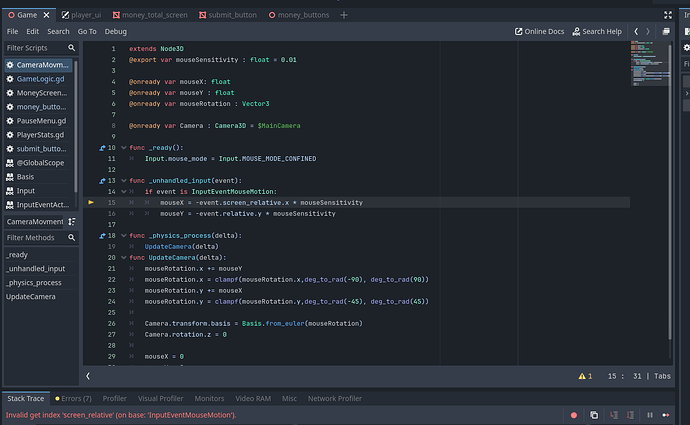Show the script warnings list
The width and height of the screenshot is (690, 425).
tap(585, 376)
